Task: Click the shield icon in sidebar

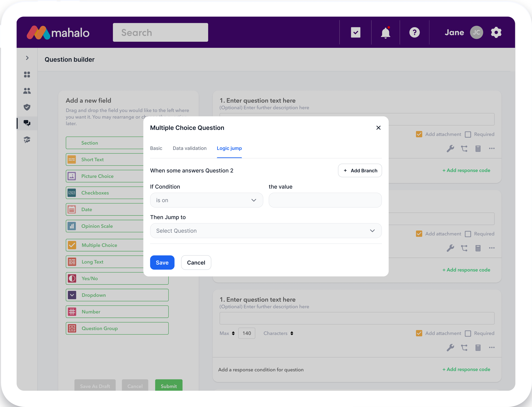Action: [27, 107]
